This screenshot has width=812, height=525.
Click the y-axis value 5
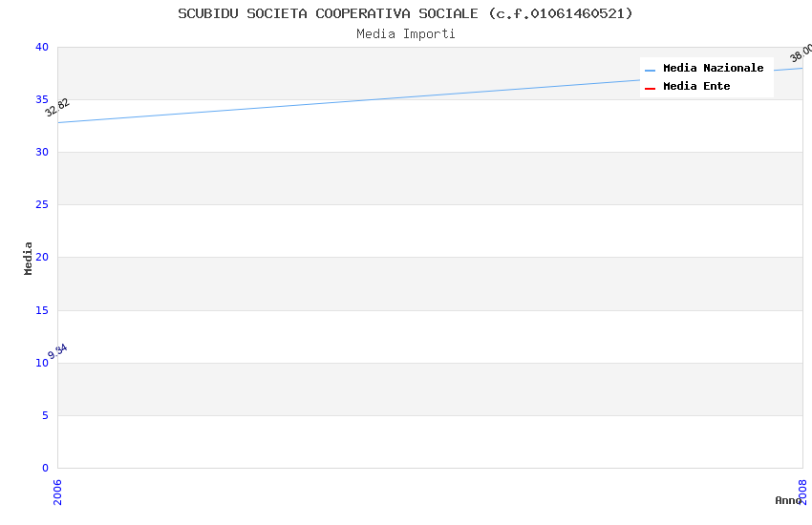click(x=46, y=415)
